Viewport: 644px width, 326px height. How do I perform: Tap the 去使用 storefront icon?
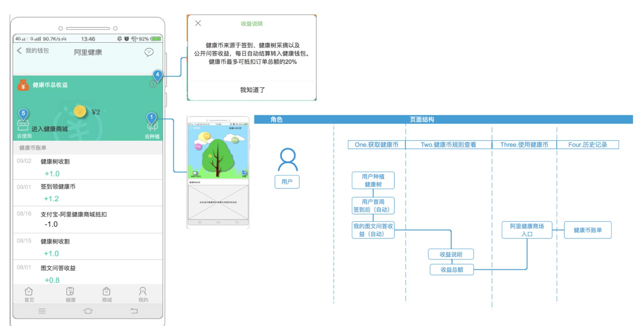(x=23, y=125)
